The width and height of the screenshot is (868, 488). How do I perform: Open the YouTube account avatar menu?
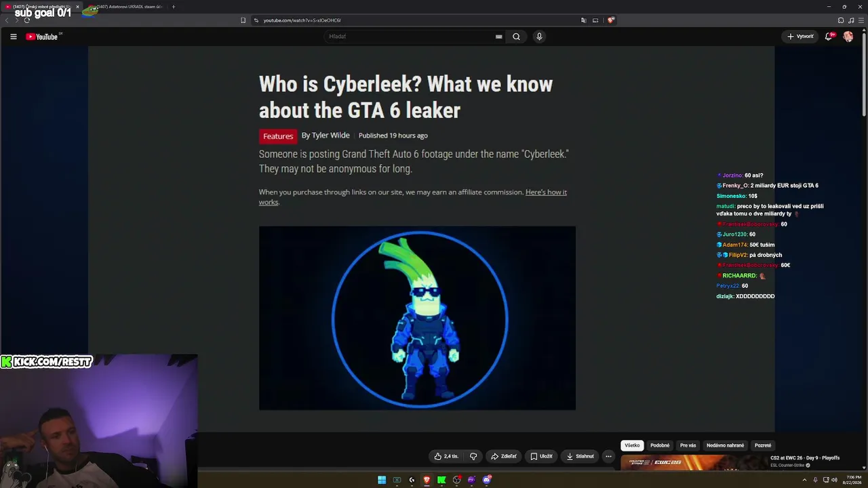(x=848, y=37)
